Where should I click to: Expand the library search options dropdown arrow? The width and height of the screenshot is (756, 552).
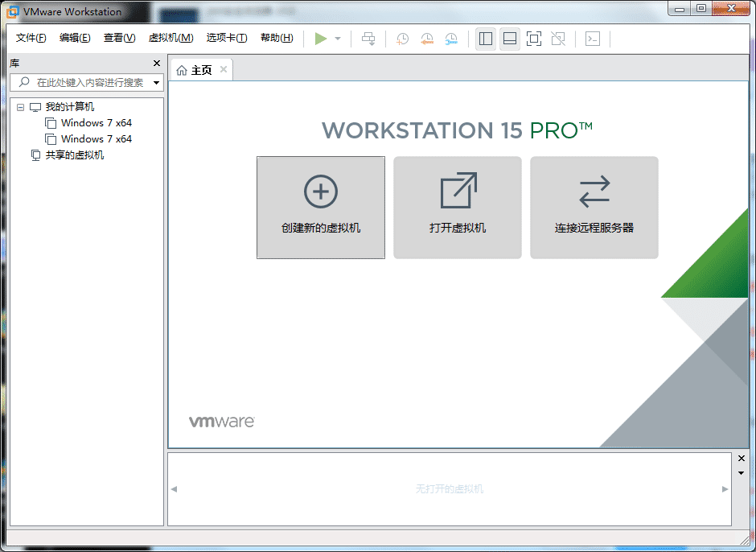click(x=156, y=83)
